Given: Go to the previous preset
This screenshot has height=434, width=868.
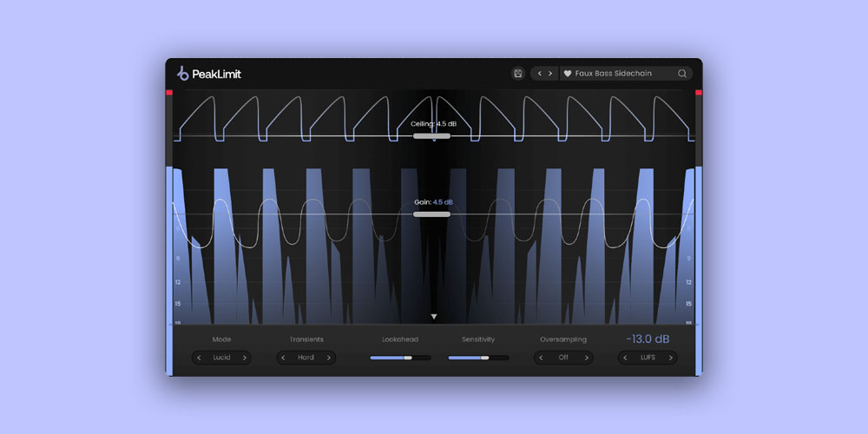Looking at the screenshot, I should click(540, 74).
